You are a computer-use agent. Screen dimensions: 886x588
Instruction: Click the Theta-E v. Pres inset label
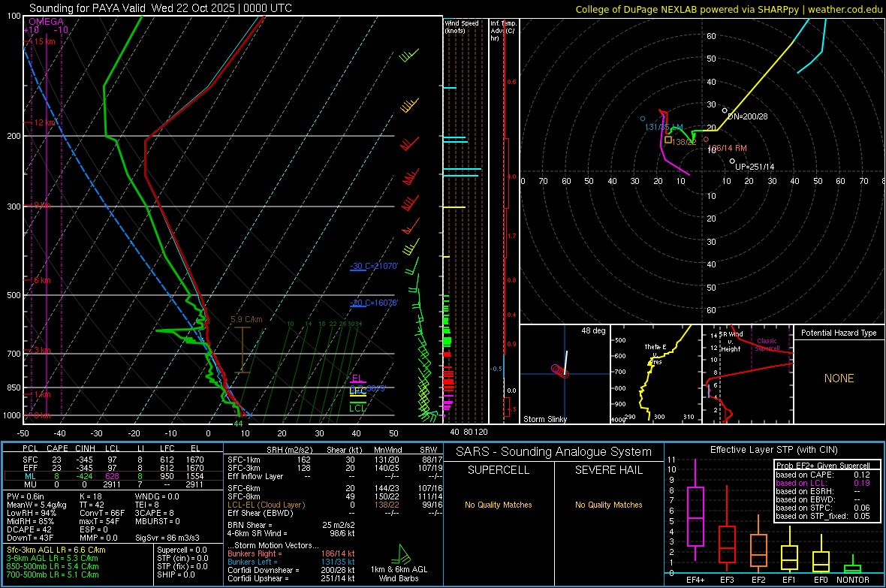pos(655,354)
